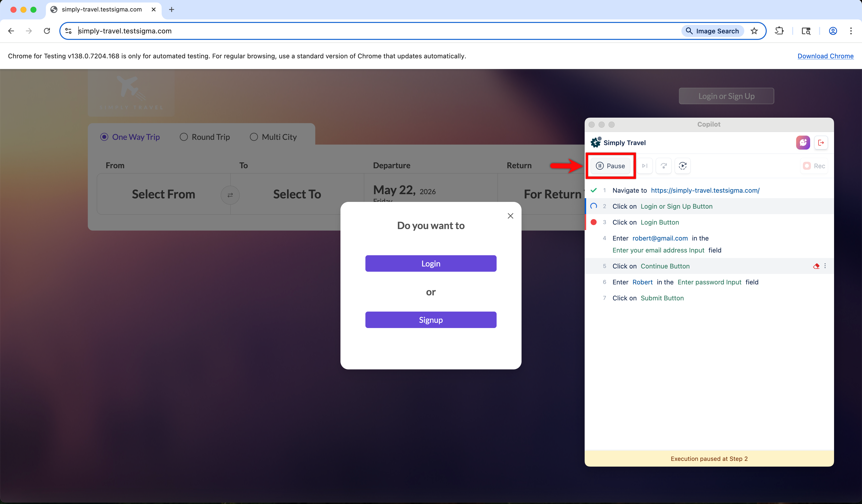Click the red exit Copilot icon
The width and height of the screenshot is (862, 504).
(x=821, y=143)
